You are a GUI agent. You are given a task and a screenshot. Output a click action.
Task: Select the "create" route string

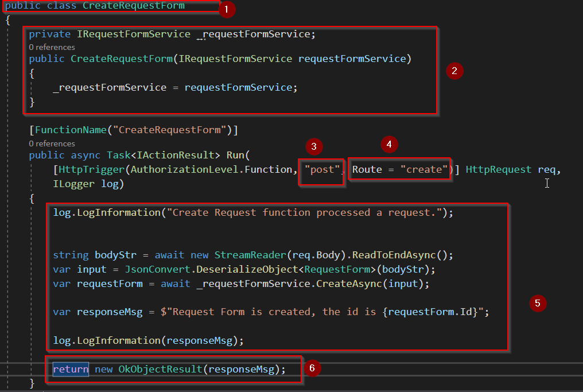(x=424, y=169)
